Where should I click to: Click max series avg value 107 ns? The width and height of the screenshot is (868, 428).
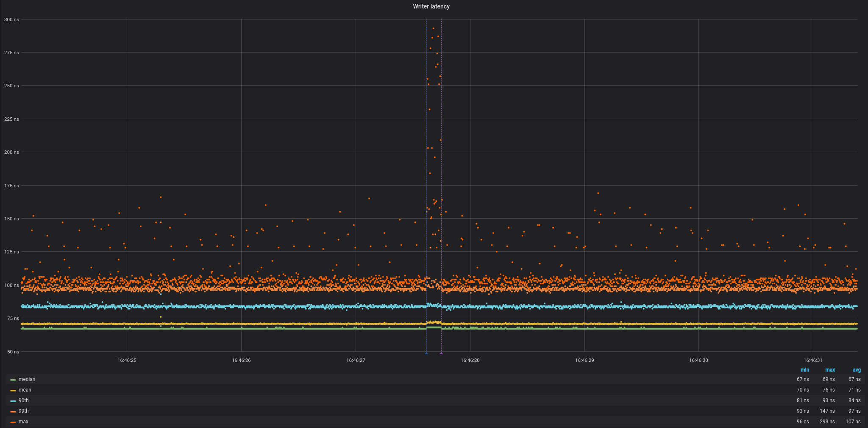853,422
